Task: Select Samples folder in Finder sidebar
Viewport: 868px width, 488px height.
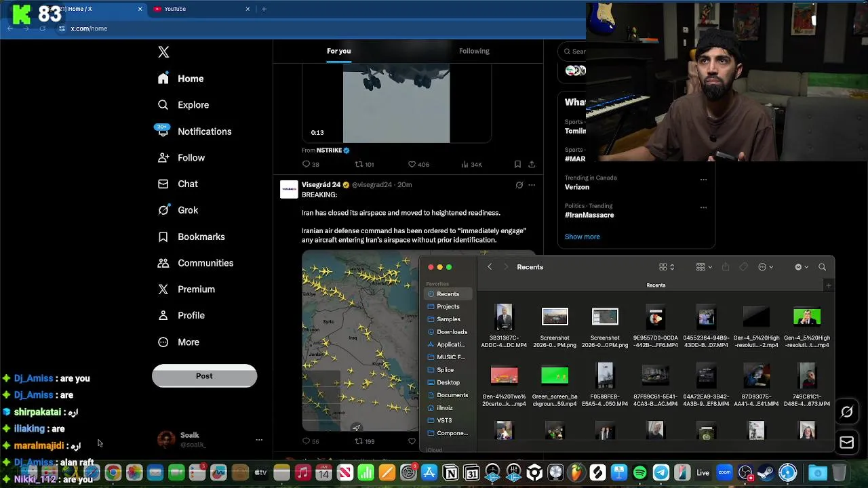Action: tap(448, 319)
